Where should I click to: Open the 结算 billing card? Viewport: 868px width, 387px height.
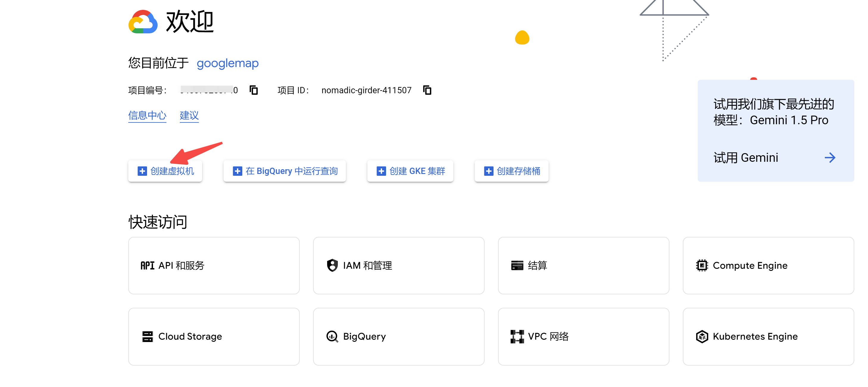point(583,266)
